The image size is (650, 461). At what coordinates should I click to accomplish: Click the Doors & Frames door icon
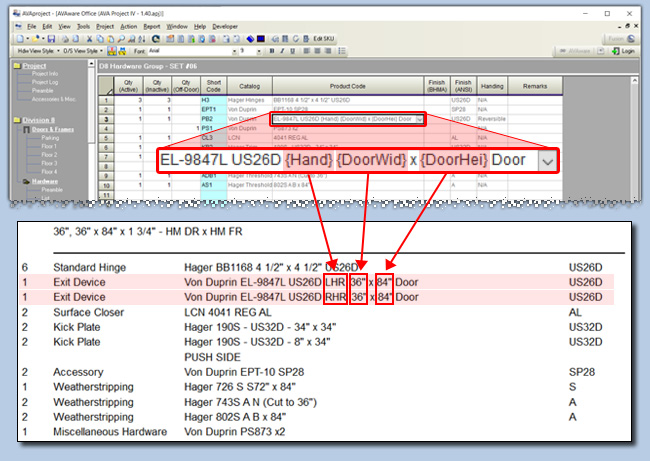(x=25, y=131)
